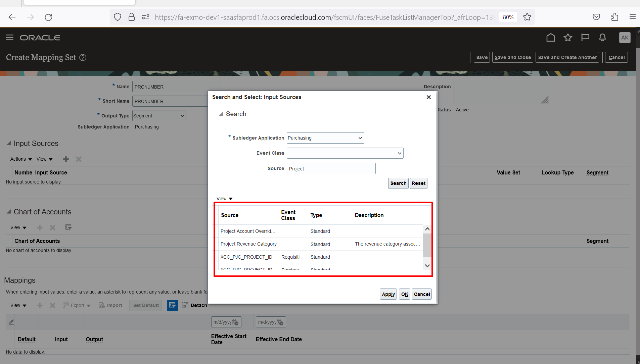Click the Search button in the dialog

[x=398, y=183]
